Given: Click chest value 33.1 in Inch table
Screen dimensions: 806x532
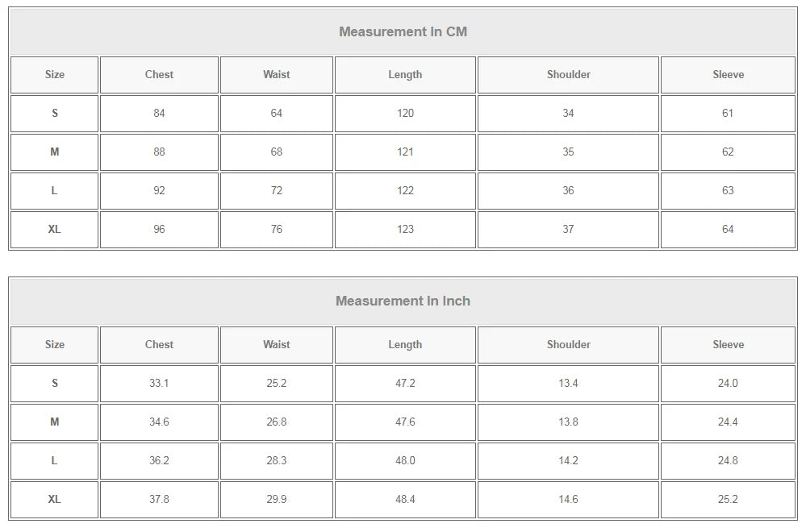Looking at the screenshot, I should (159, 384).
